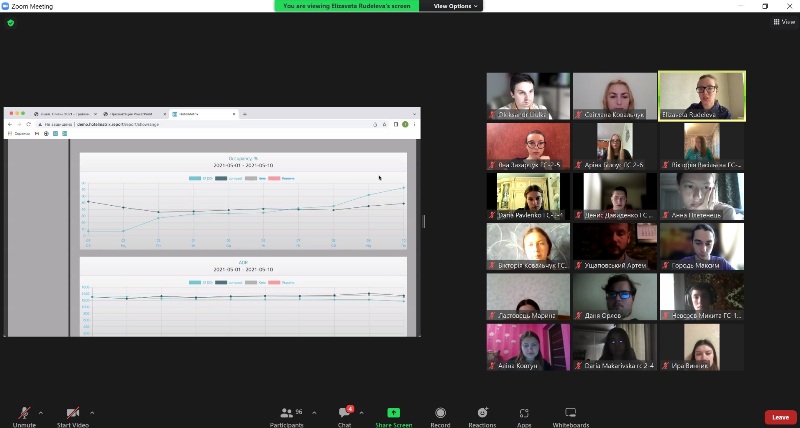Open the Reactions menu

click(482, 416)
